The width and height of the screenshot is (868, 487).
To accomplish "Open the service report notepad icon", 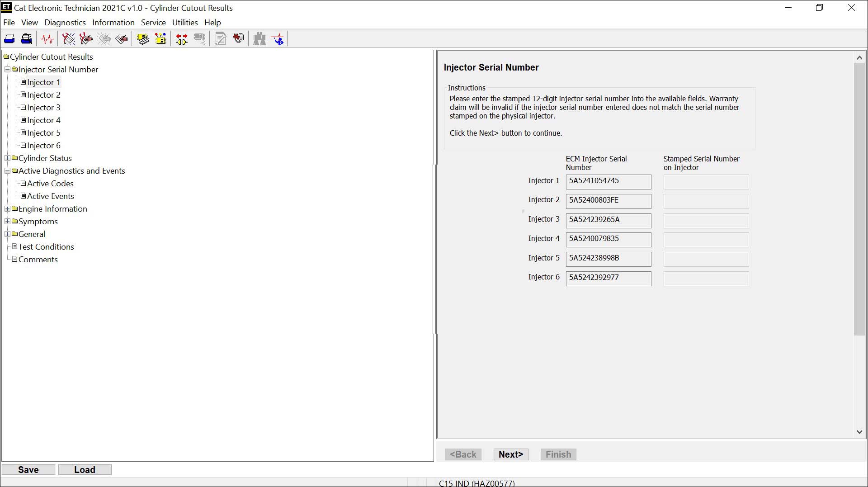I will coord(220,38).
